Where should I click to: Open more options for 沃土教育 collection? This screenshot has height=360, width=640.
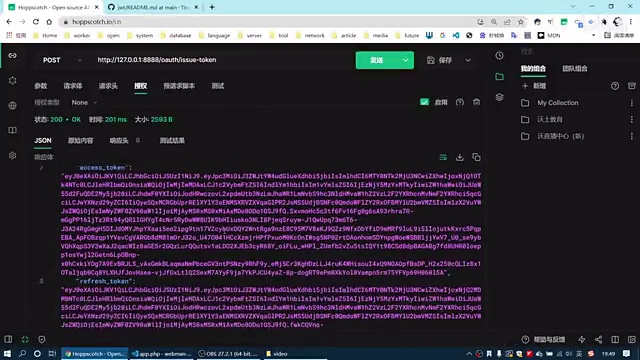click(631, 120)
